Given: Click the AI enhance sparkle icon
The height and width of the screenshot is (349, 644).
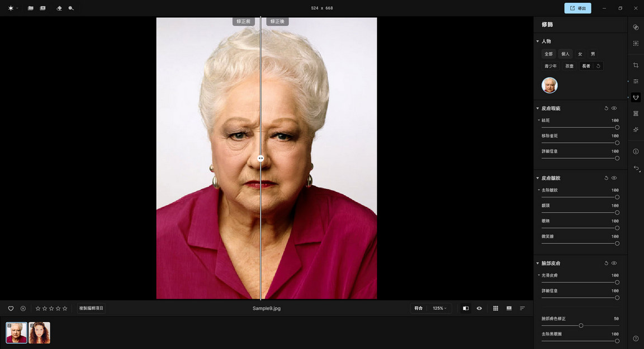Looking at the screenshot, I should tap(636, 130).
